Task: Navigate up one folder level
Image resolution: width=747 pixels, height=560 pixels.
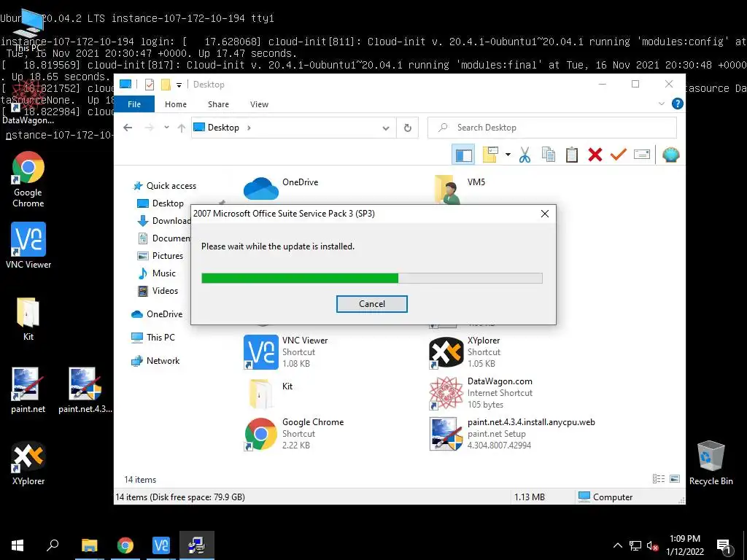Action: [x=182, y=128]
